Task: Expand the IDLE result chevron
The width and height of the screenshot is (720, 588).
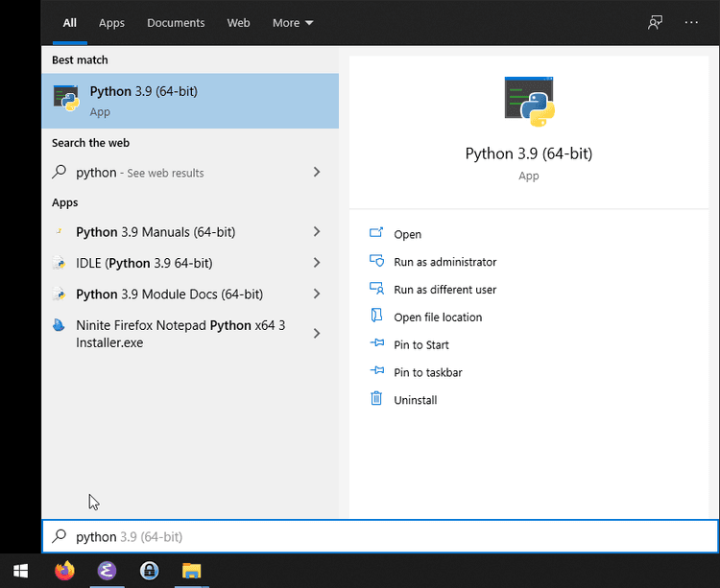Action: click(x=317, y=263)
